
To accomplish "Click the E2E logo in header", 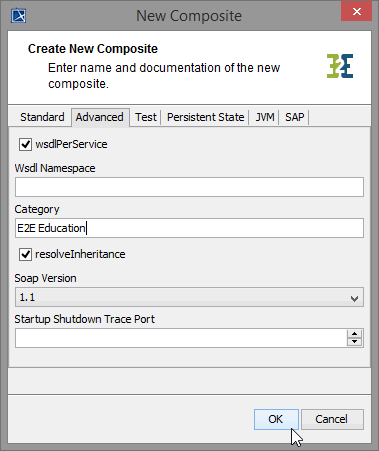I will 340,66.
